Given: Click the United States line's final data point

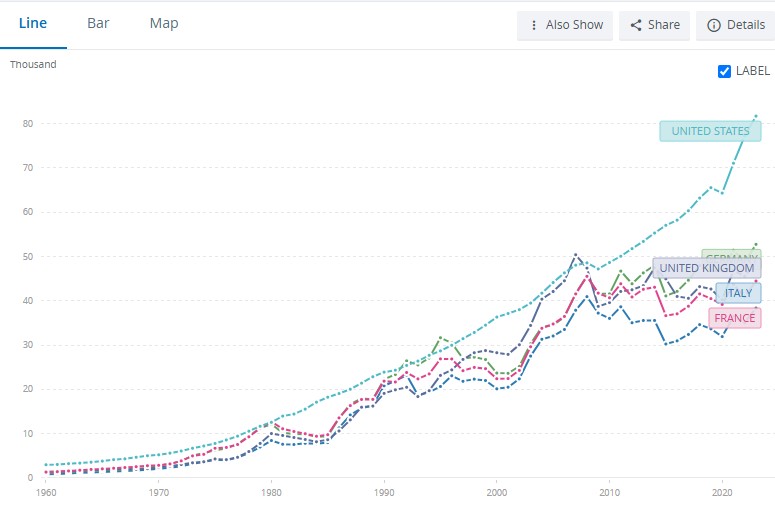Looking at the screenshot, I should pyautogui.click(x=755, y=116).
